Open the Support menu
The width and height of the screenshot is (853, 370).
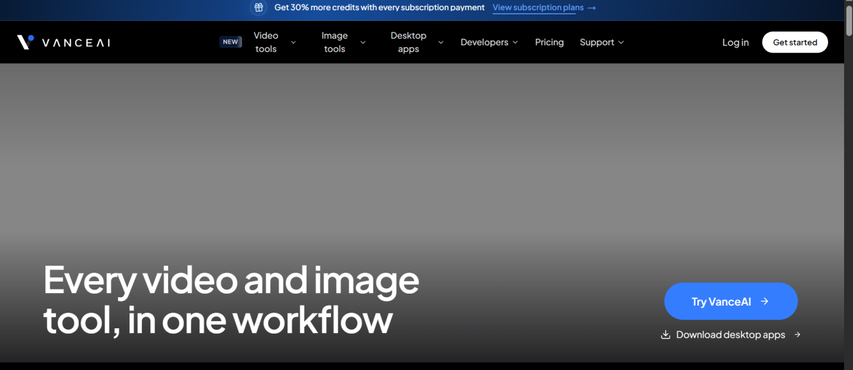click(597, 42)
